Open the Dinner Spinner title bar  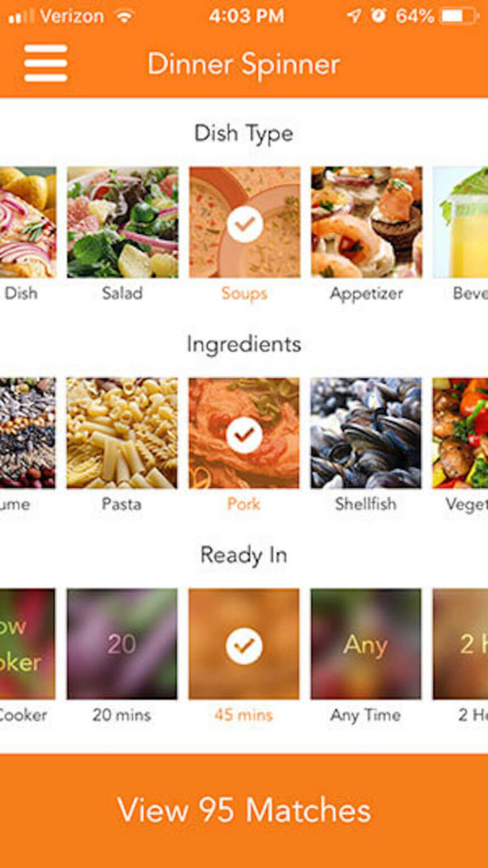click(244, 63)
